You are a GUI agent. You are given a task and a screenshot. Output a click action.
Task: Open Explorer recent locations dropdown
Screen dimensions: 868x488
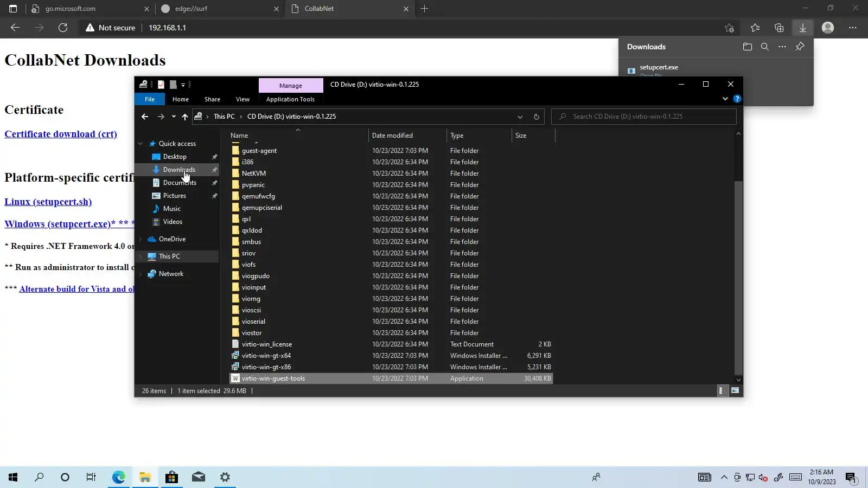(x=174, y=117)
